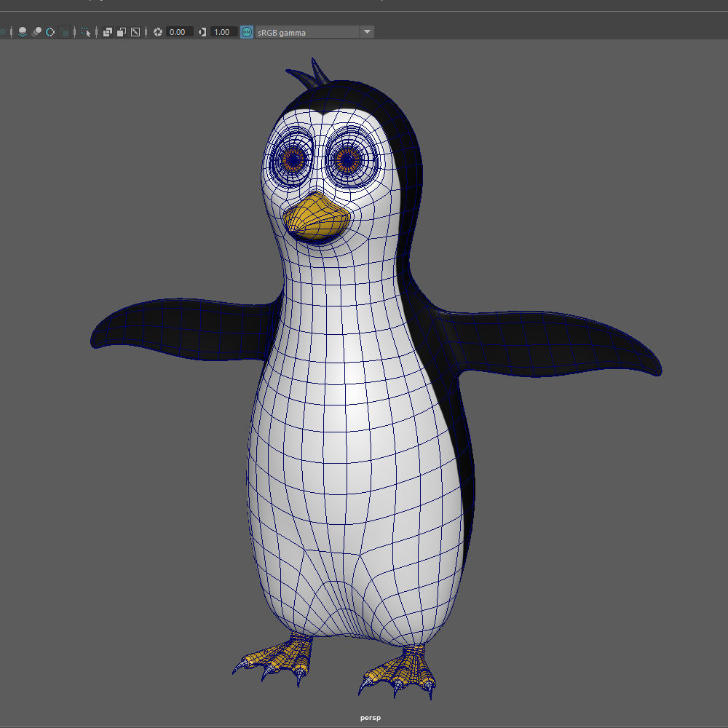Click the gamma contrast icon
This screenshot has height=728, width=728.
tap(202, 32)
